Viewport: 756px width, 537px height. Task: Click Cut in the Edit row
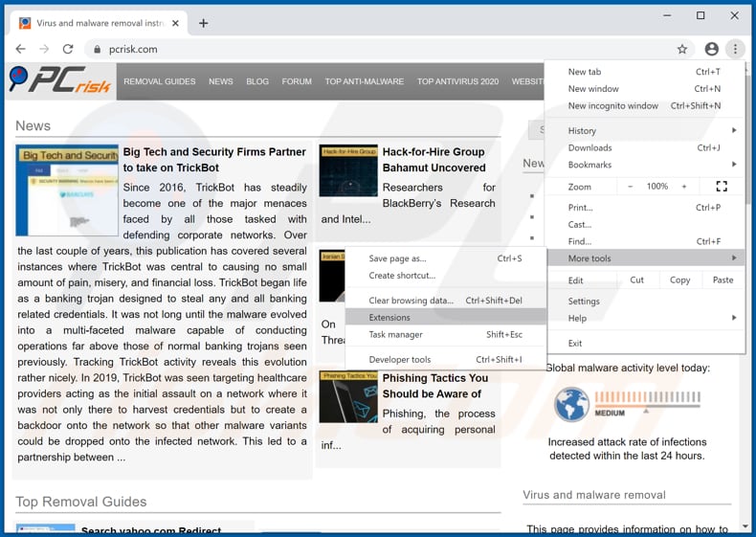[x=637, y=280]
